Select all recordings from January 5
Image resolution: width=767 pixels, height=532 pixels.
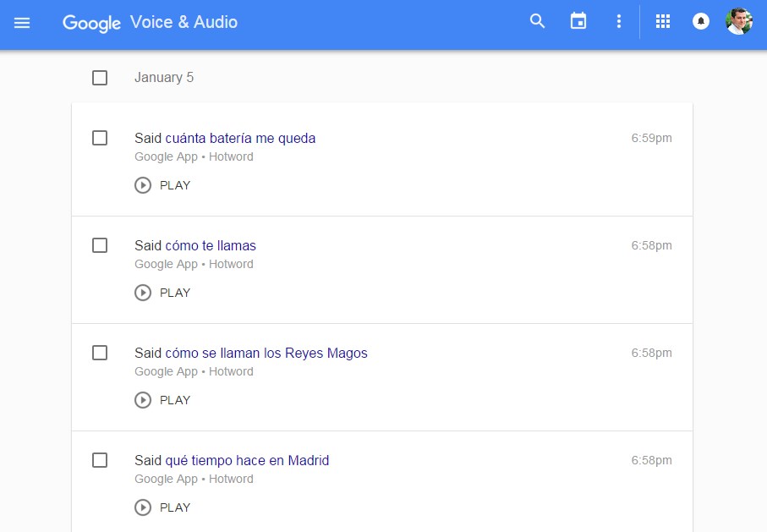100,78
